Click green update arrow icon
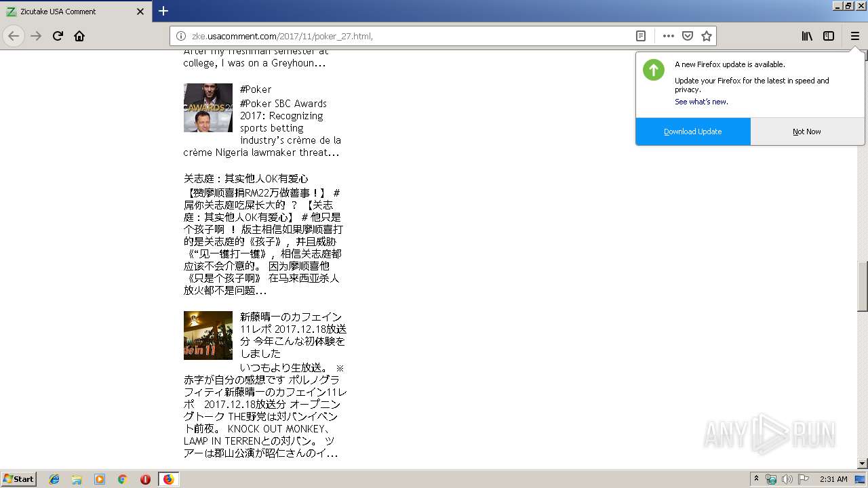 tap(654, 70)
